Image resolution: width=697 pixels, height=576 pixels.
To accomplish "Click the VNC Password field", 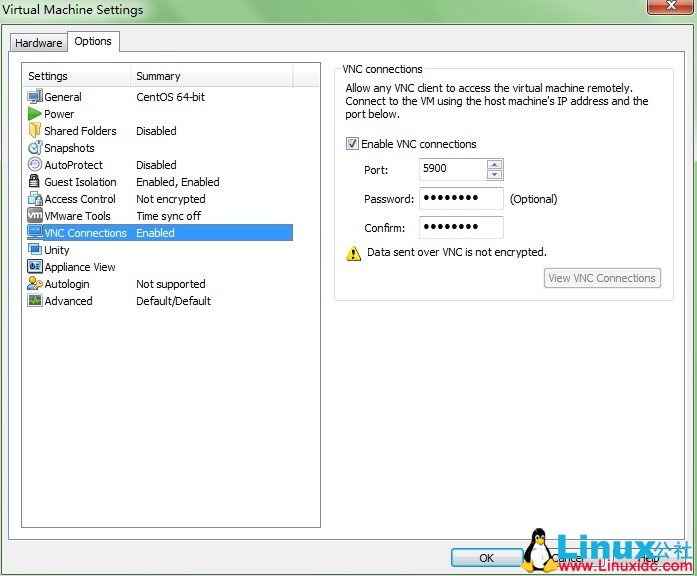I will coord(461,198).
